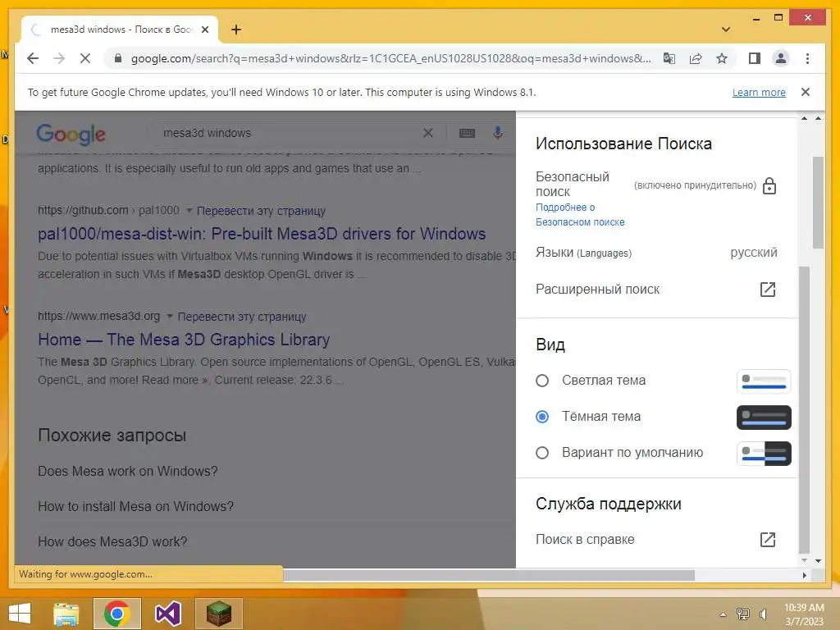
Task: Click the Google logo
Action: pos(71,134)
